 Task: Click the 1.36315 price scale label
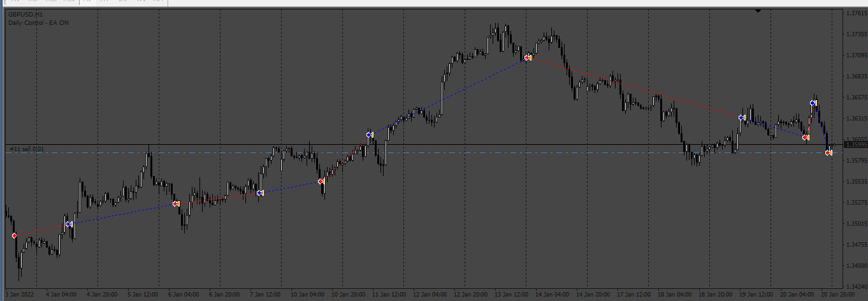click(x=857, y=118)
